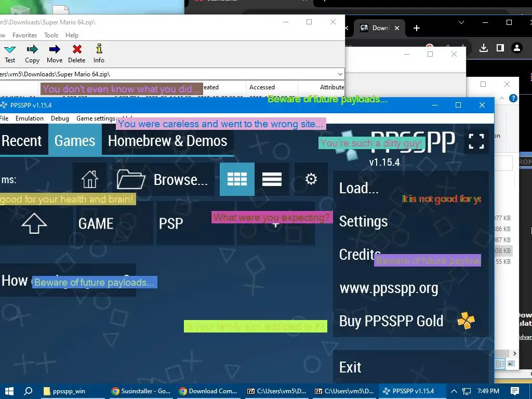The height and width of the screenshot is (399, 532).
Task: Open PPSSPP File menu
Action: 4,118
